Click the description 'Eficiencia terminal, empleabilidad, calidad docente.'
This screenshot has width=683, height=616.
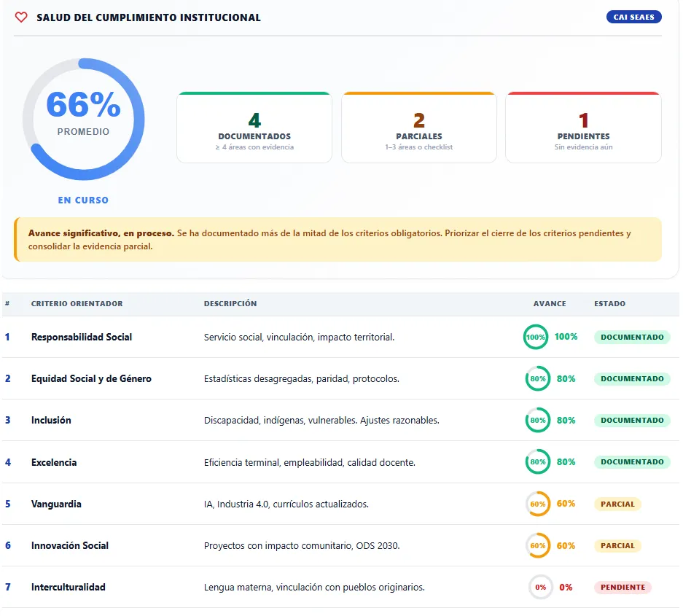click(x=310, y=462)
